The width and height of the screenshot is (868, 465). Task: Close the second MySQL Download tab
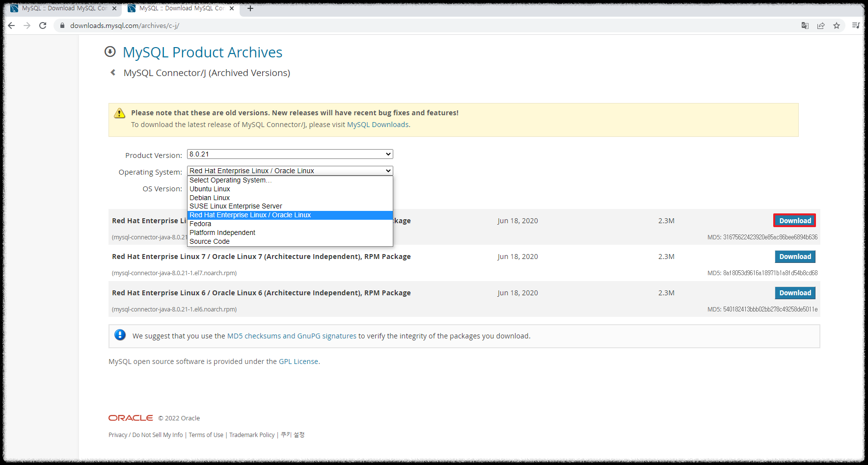[x=232, y=8]
